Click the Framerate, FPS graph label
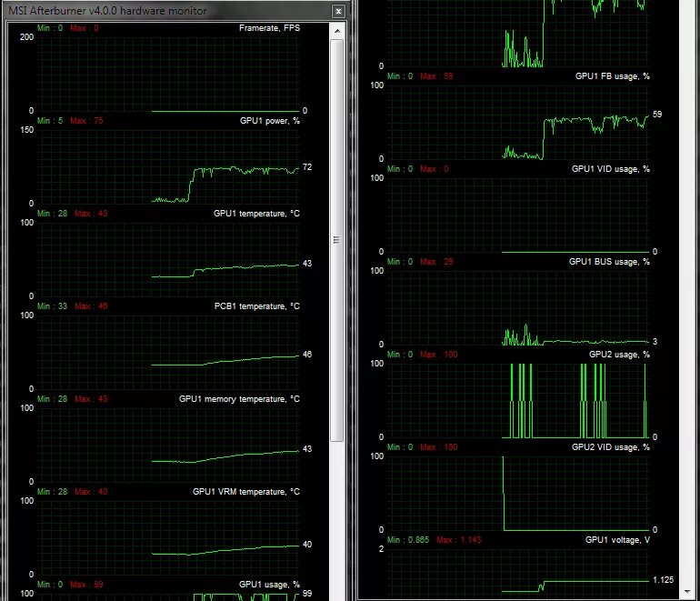 [x=269, y=27]
